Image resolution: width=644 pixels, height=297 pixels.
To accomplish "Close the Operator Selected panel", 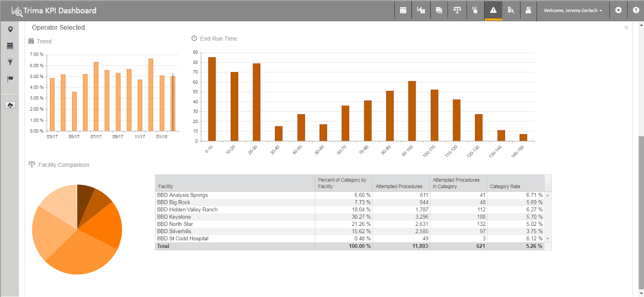I will [x=626, y=28].
